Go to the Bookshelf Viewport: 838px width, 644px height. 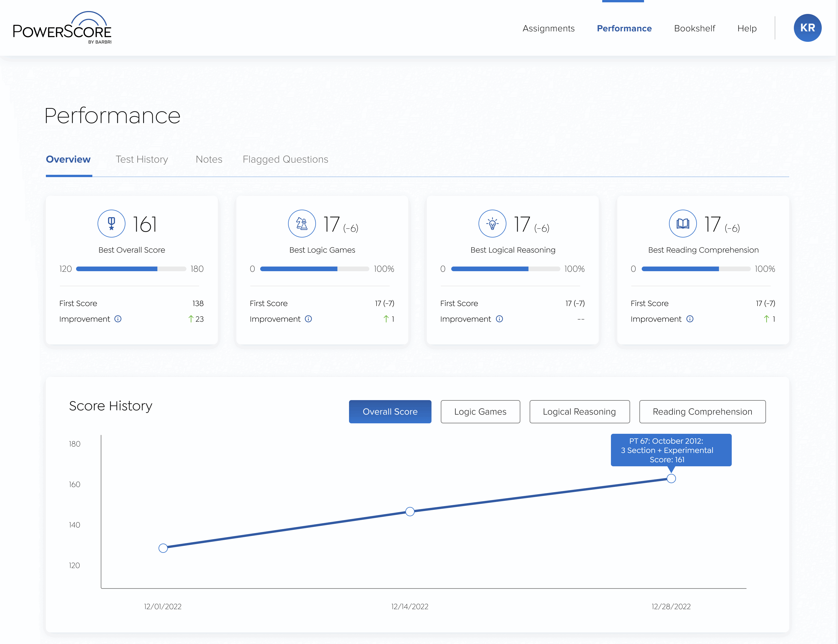coord(694,28)
